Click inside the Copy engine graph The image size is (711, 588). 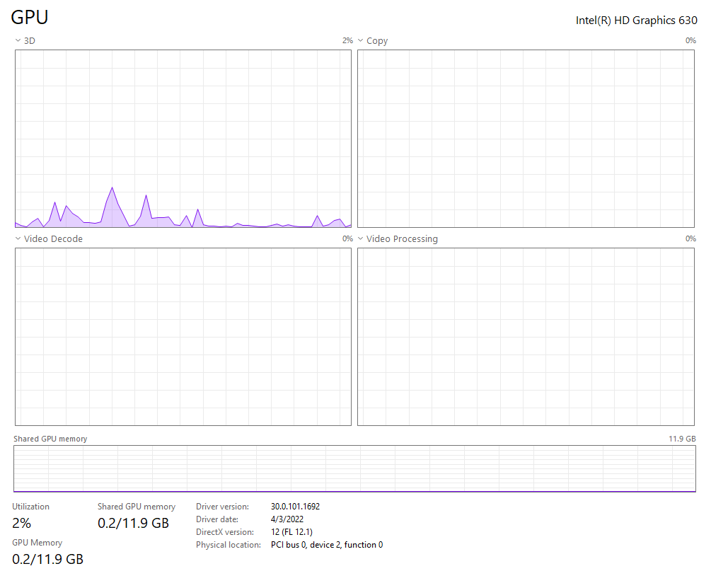pyautogui.click(x=526, y=139)
